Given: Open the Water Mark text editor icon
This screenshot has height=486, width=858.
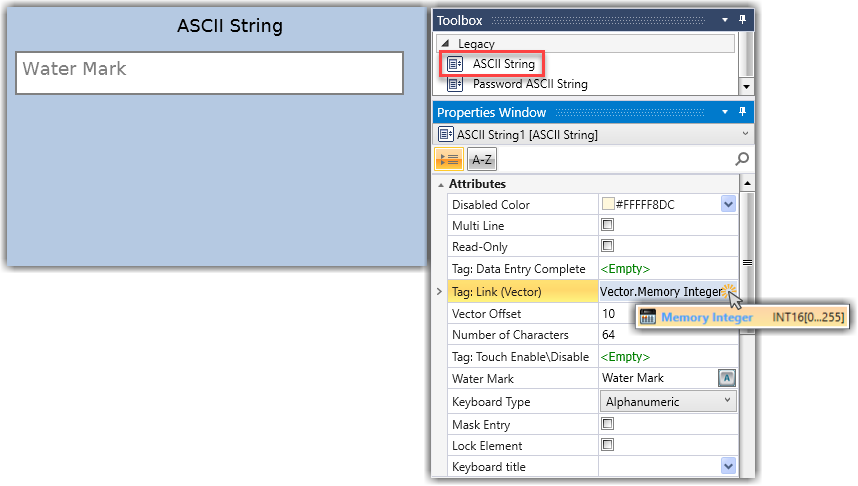Looking at the screenshot, I should pyautogui.click(x=727, y=378).
